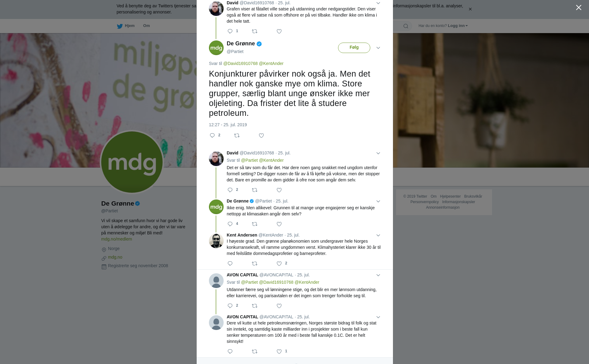Open Twitter Hjem bird icon

[x=120, y=26]
